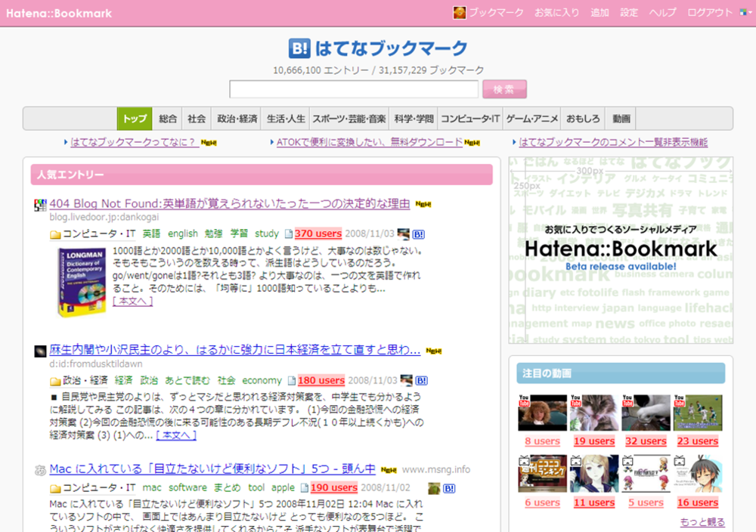The width and height of the screenshot is (756, 532).
Task: Open the コメント一覧非表示機能 link
Action: click(613, 142)
